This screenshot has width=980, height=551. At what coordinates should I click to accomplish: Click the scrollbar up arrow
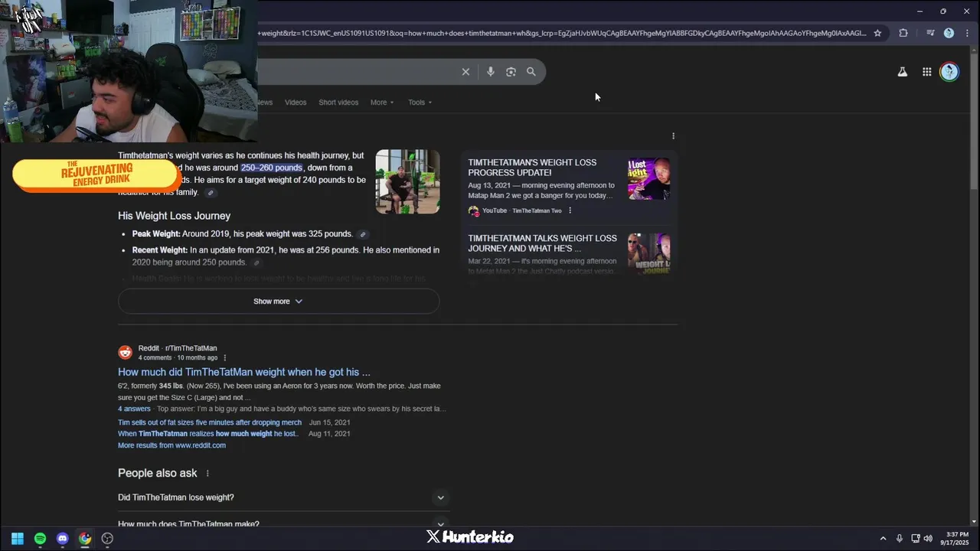click(x=974, y=51)
